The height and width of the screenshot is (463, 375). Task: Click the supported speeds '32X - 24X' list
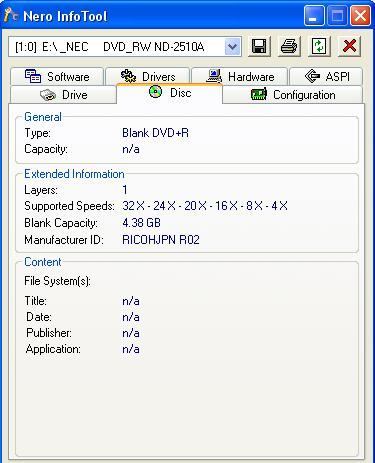[x=205, y=206]
